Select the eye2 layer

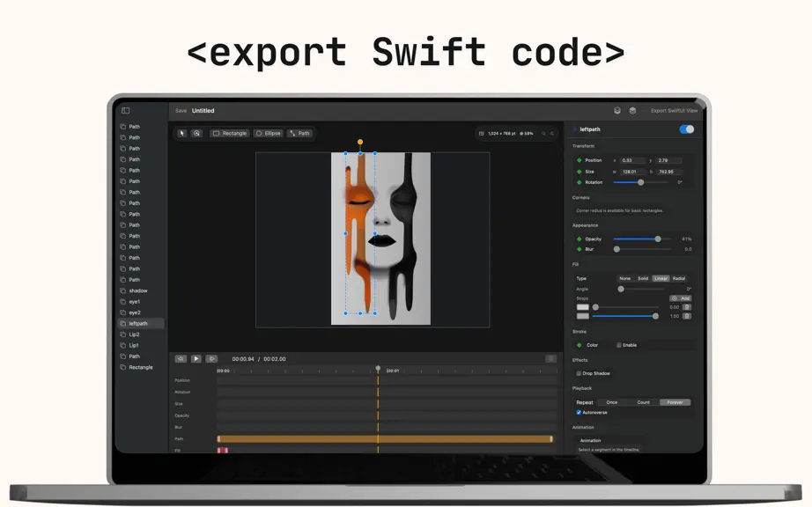coord(141,312)
